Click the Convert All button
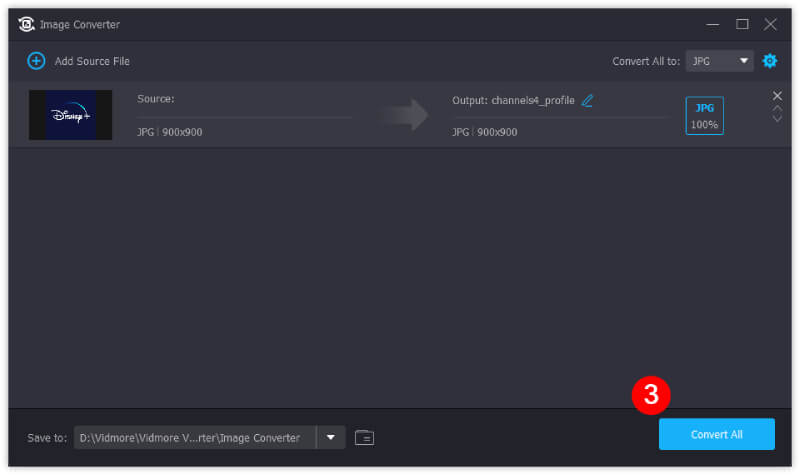This screenshot has height=475, width=800. [716, 434]
